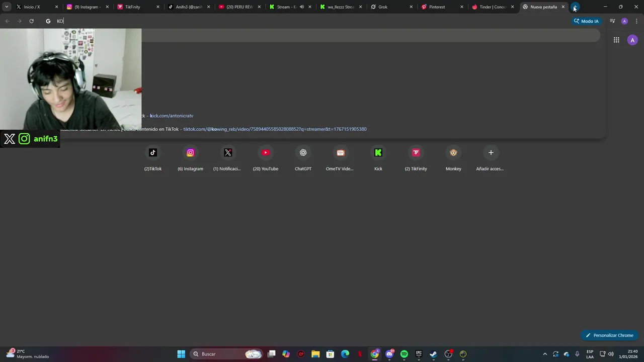
Task: Click the Añadir acceso directo plus tile
Action: click(491, 158)
